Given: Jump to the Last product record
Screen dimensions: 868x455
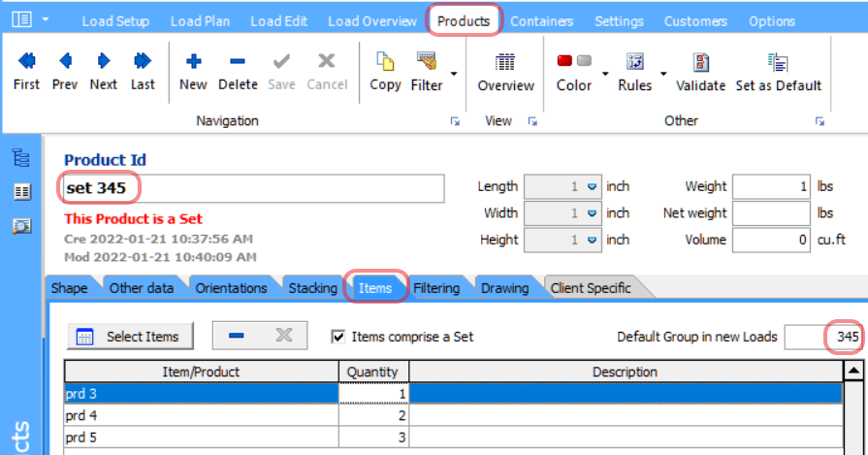Looking at the screenshot, I should pyautogui.click(x=143, y=71).
